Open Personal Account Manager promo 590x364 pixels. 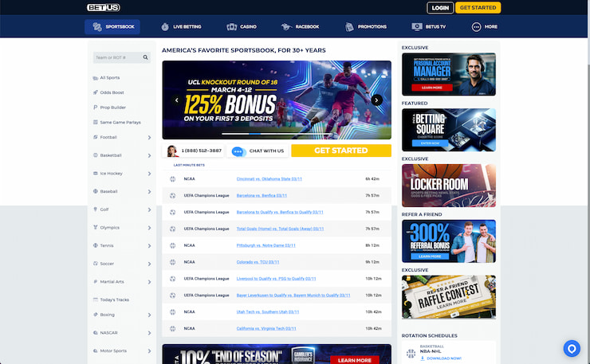click(449, 74)
